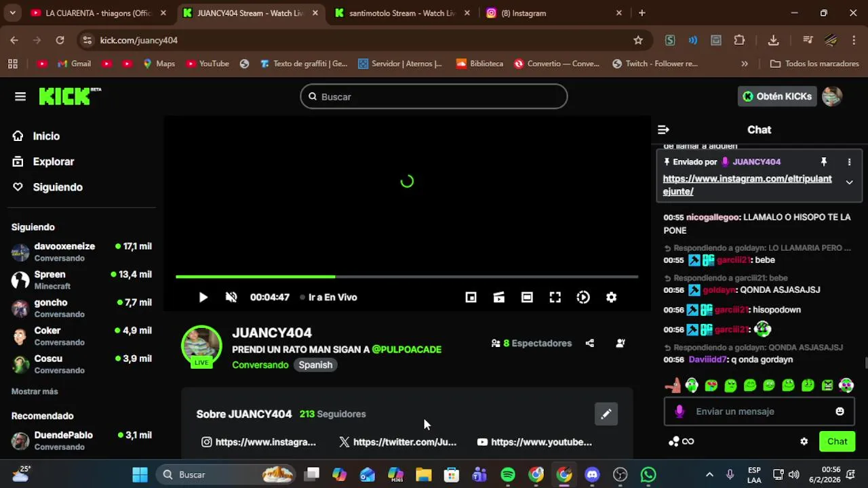Collapse the pinned message chevron
The width and height of the screenshot is (868, 488).
(x=849, y=182)
